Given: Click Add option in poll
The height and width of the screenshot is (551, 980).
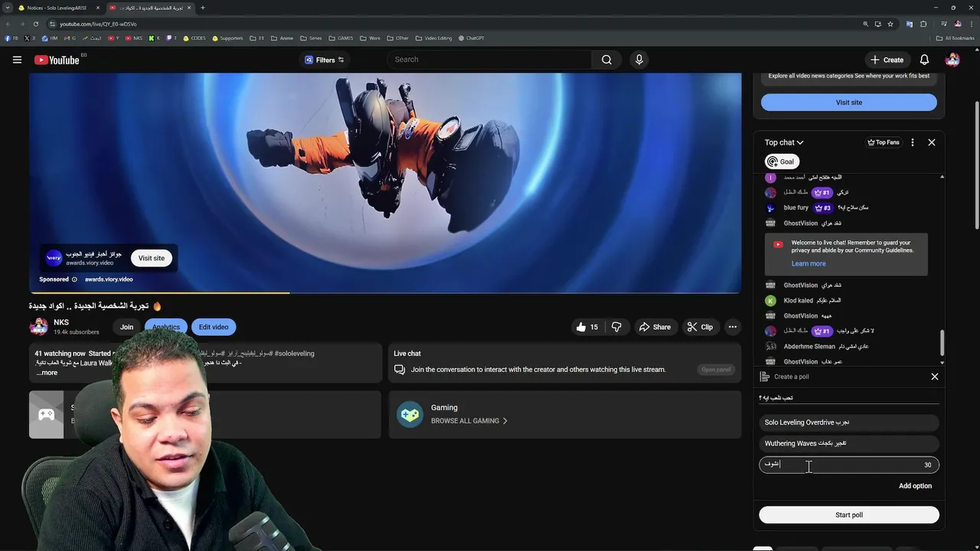Looking at the screenshot, I should click(915, 486).
